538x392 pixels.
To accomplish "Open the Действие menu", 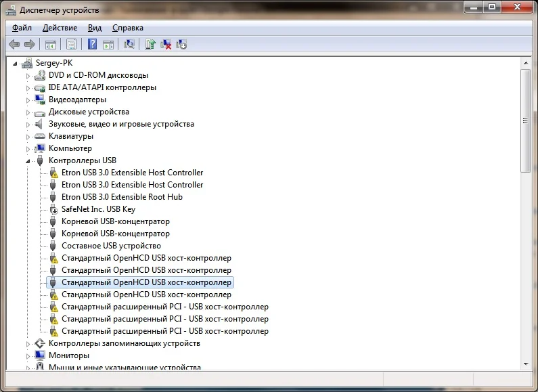I will (60, 28).
